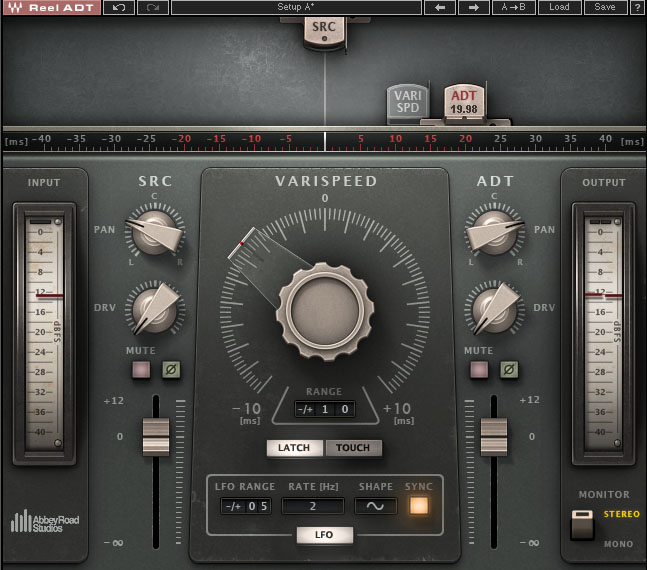
Task: Flip the Monitor stereo/mono switch
Action: tap(581, 524)
